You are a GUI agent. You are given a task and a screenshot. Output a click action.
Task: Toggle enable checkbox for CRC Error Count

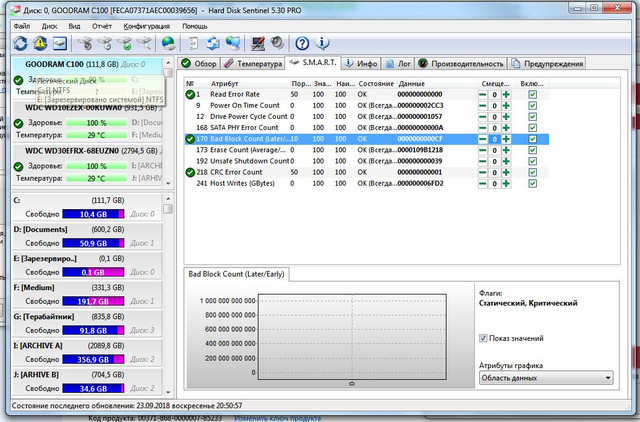click(x=532, y=172)
